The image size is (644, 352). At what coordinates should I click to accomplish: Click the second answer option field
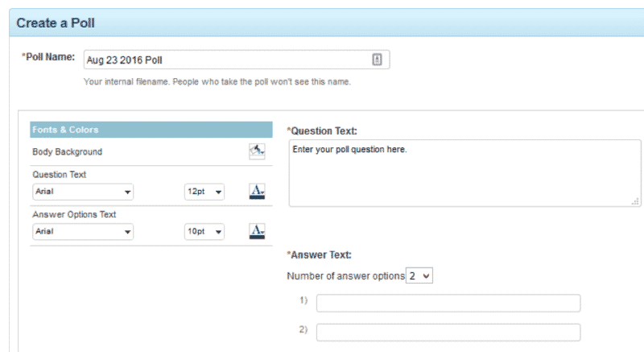448,332
